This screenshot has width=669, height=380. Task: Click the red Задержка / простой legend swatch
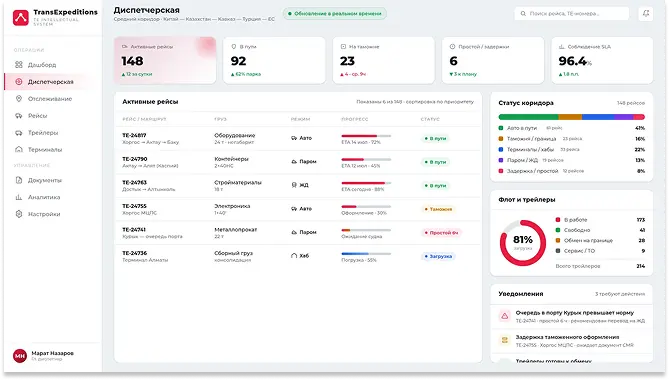501,171
